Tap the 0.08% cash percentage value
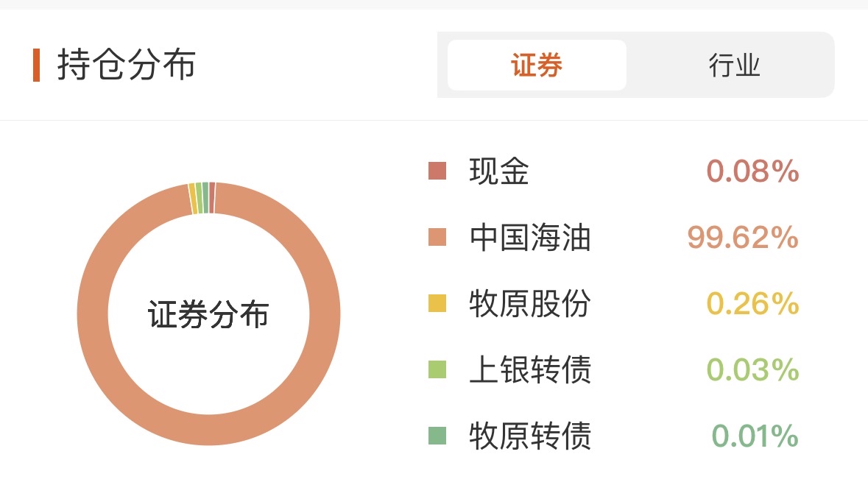The height and width of the screenshot is (496, 868). click(752, 171)
